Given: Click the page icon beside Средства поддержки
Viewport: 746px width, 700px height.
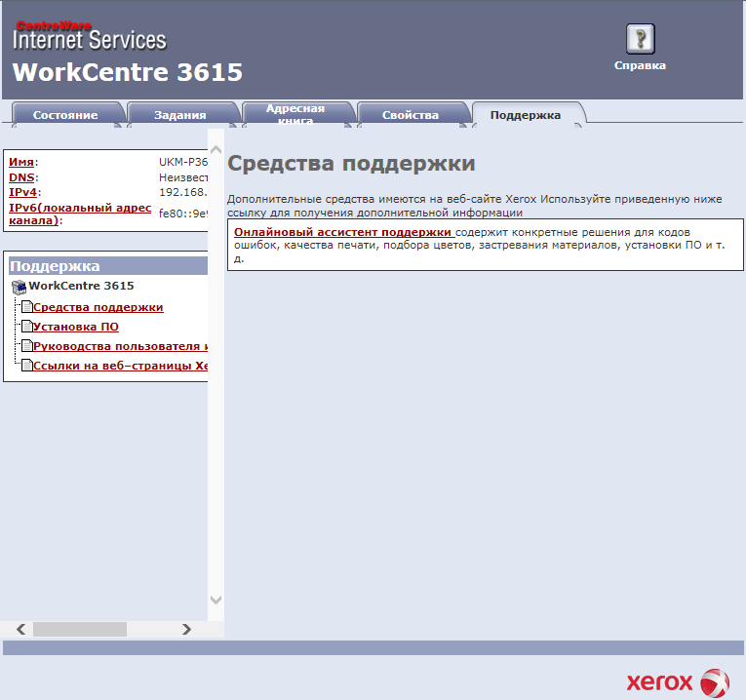Looking at the screenshot, I should (x=27, y=307).
